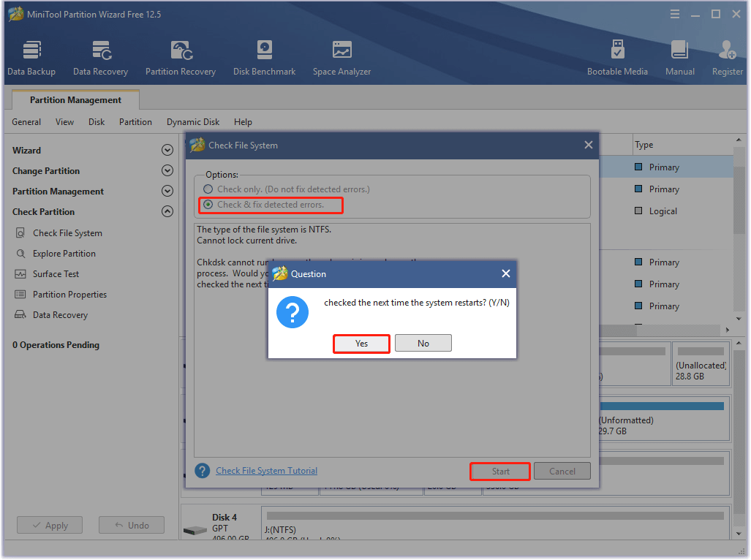This screenshot has height=560, width=751.
Task: Click the sidebar Data Recovery drive icon
Action: [x=20, y=315]
